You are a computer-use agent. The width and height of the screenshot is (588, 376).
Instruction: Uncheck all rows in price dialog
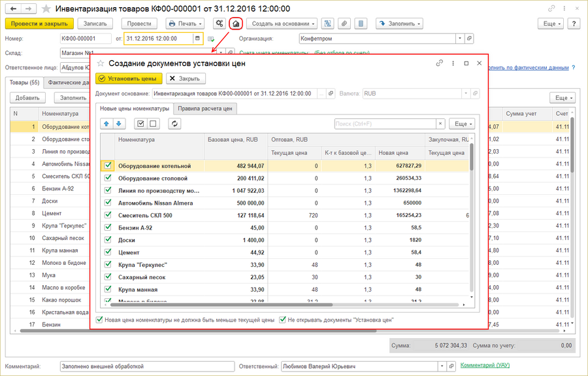(153, 124)
